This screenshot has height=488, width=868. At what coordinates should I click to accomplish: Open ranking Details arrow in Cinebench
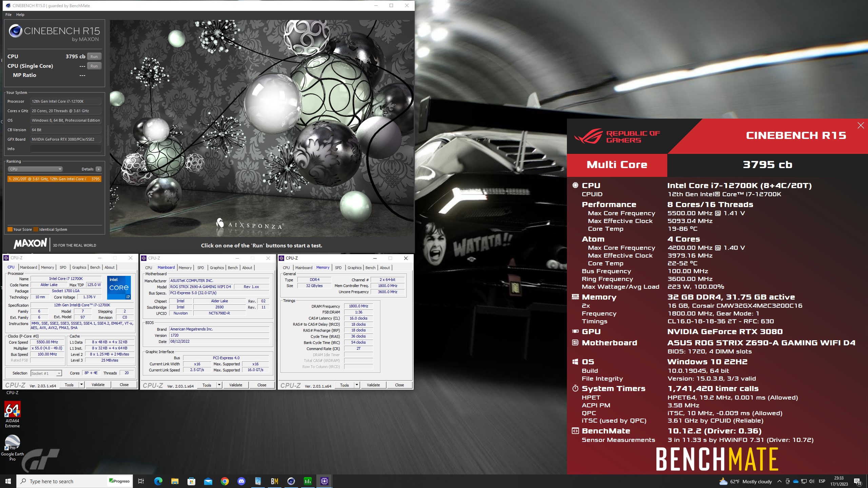99,169
